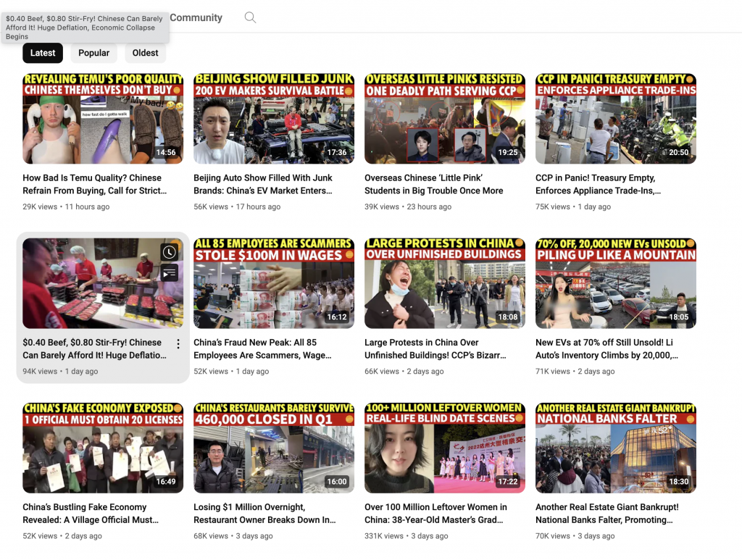
Task: Open the 70% off new EVs unsold thumbnail
Action: click(x=616, y=283)
